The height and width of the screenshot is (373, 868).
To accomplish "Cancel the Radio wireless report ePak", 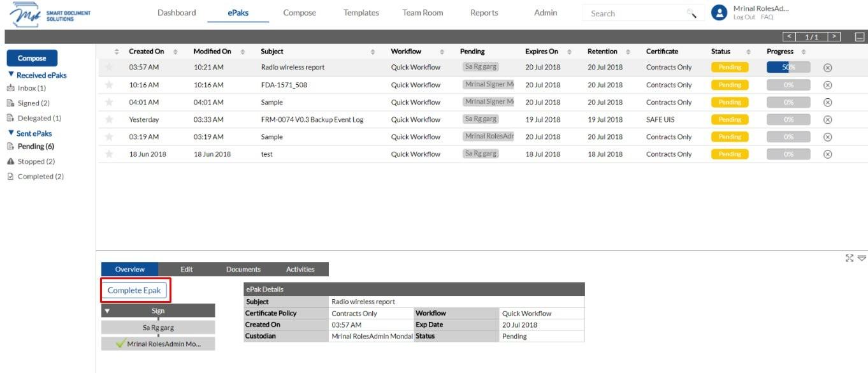I will point(828,68).
